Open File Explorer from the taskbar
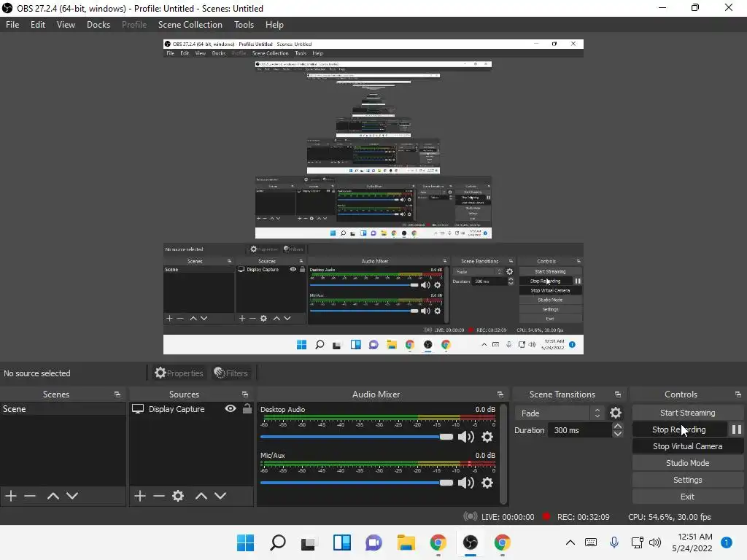The image size is (747, 560). [x=406, y=542]
